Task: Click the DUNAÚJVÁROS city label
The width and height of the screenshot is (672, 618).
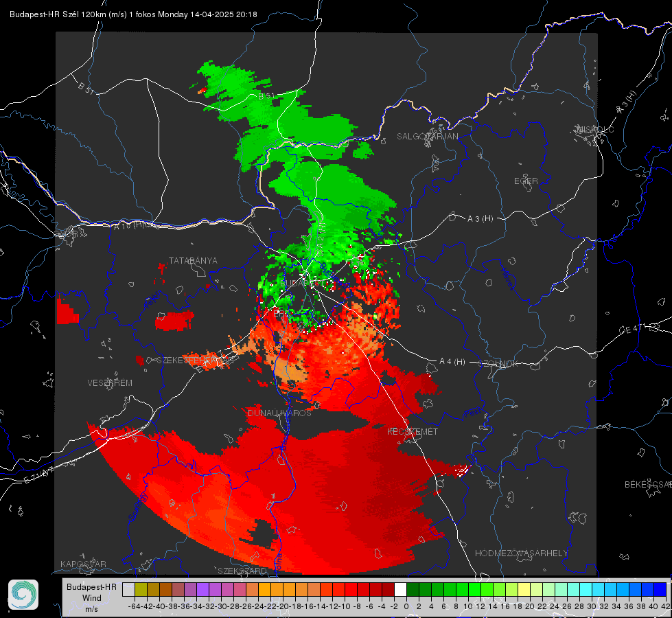Action: point(279,413)
